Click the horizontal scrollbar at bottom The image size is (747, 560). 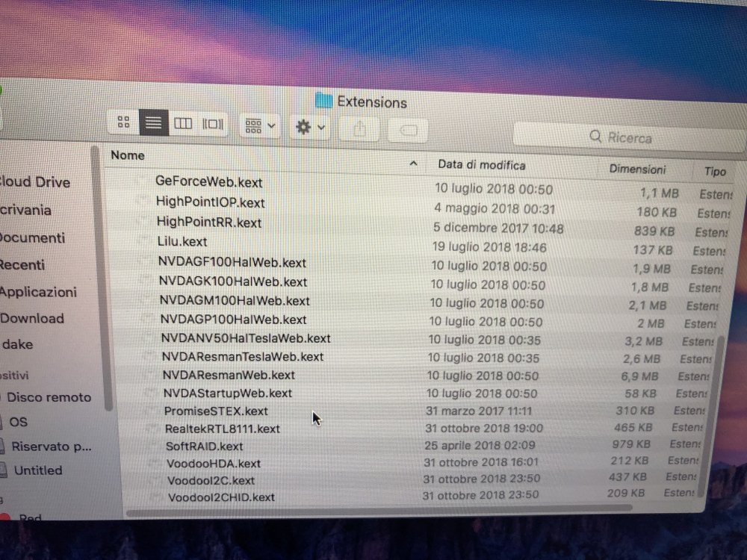pos(379,509)
